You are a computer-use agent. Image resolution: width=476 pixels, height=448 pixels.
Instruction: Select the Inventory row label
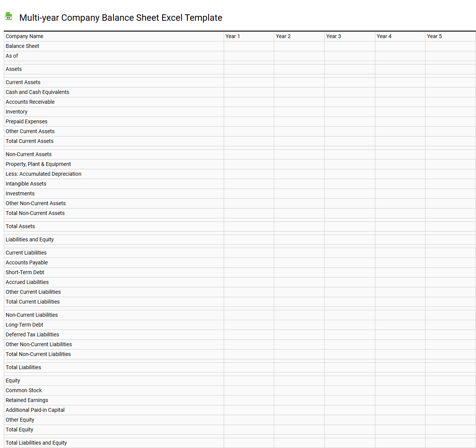click(x=16, y=112)
